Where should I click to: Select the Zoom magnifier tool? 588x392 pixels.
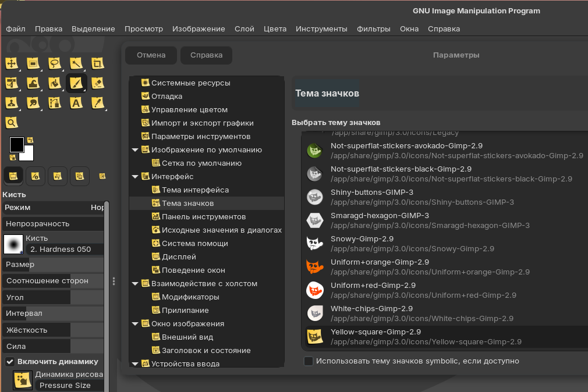(12, 123)
